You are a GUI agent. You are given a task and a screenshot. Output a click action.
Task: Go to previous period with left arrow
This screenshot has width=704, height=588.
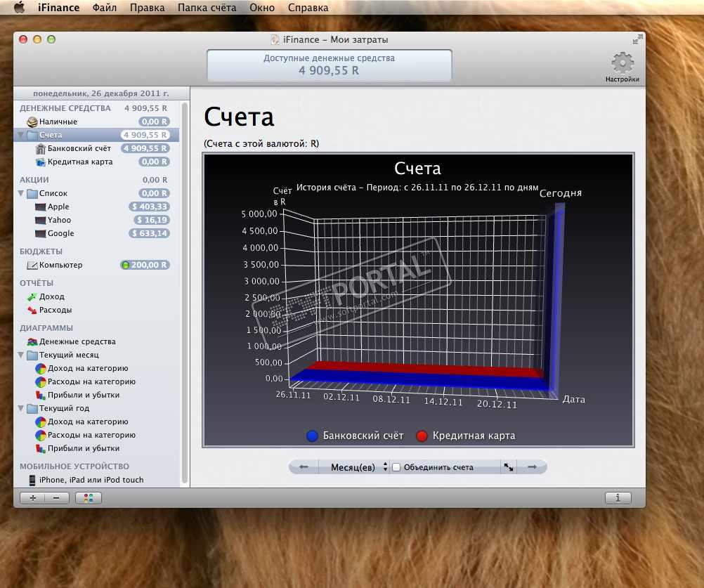[304, 467]
